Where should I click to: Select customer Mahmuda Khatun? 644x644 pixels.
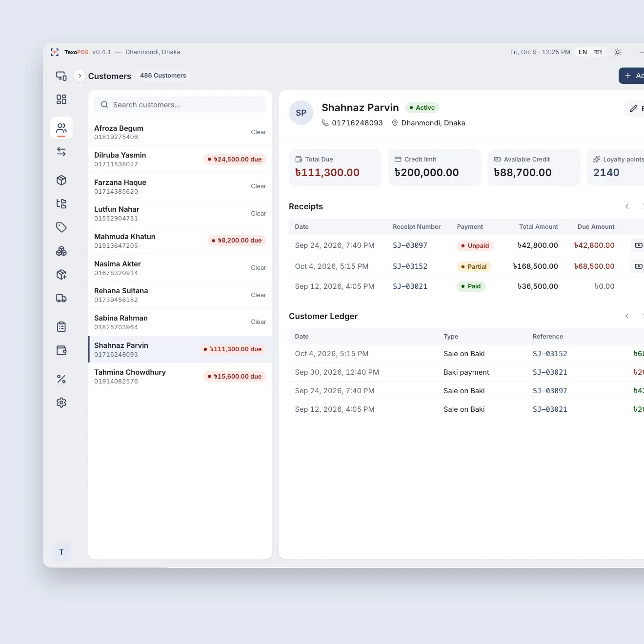(180, 241)
